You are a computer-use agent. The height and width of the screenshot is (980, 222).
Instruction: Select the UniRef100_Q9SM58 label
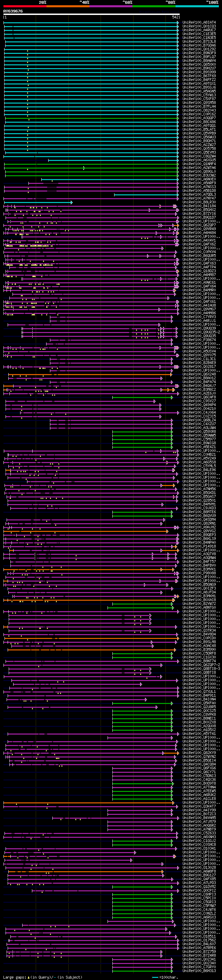pos(199,103)
